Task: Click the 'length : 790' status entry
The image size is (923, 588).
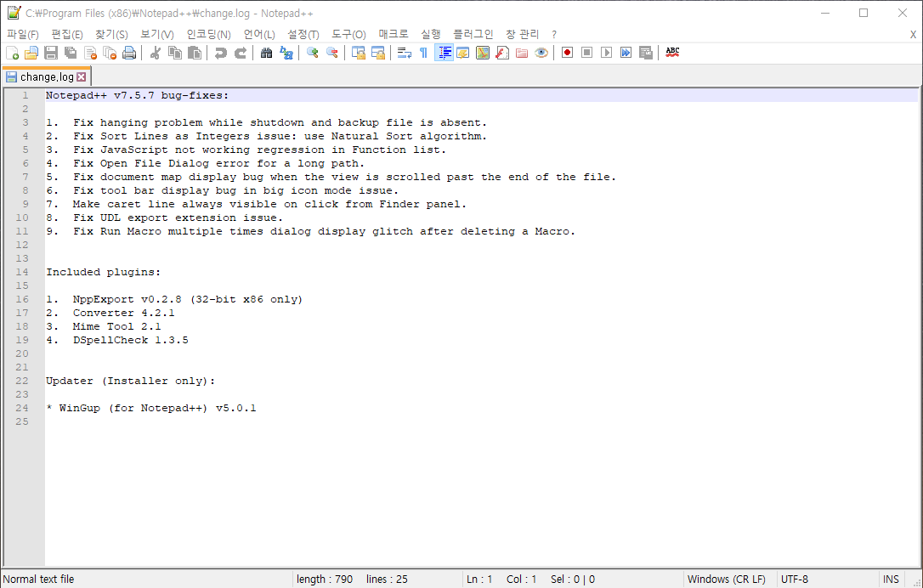Action: tap(325, 580)
